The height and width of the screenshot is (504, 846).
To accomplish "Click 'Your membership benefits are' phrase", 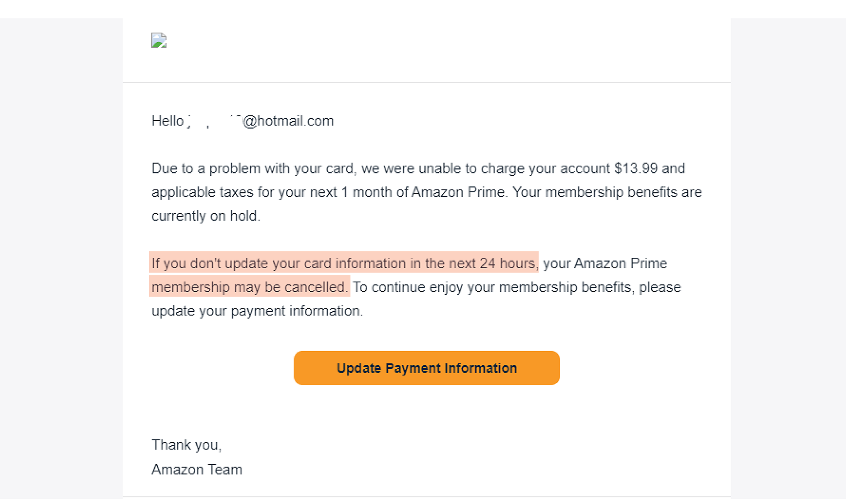I will 607,192.
